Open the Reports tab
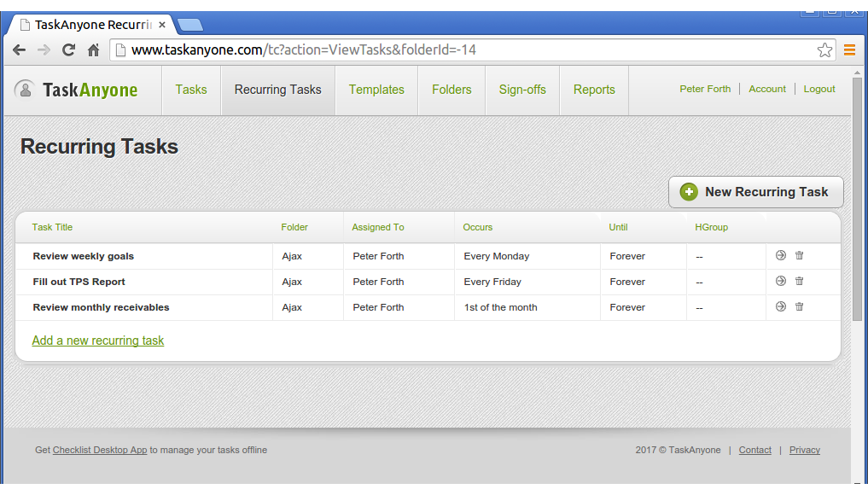 pyautogui.click(x=594, y=90)
